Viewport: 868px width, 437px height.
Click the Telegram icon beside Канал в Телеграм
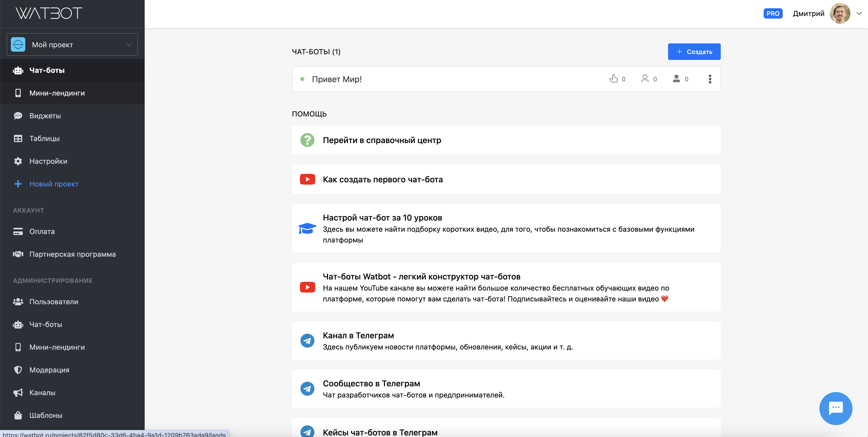click(307, 341)
